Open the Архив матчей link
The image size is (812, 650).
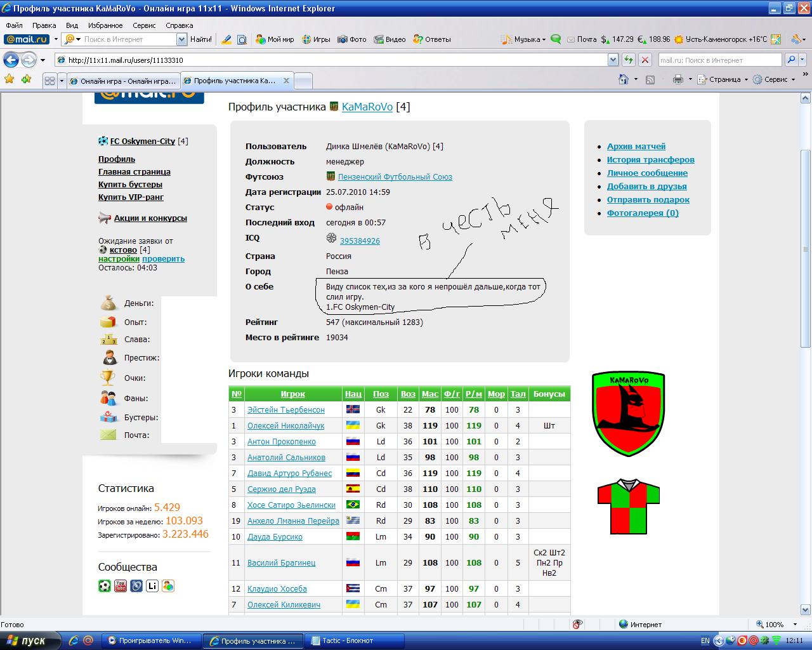coord(636,146)
